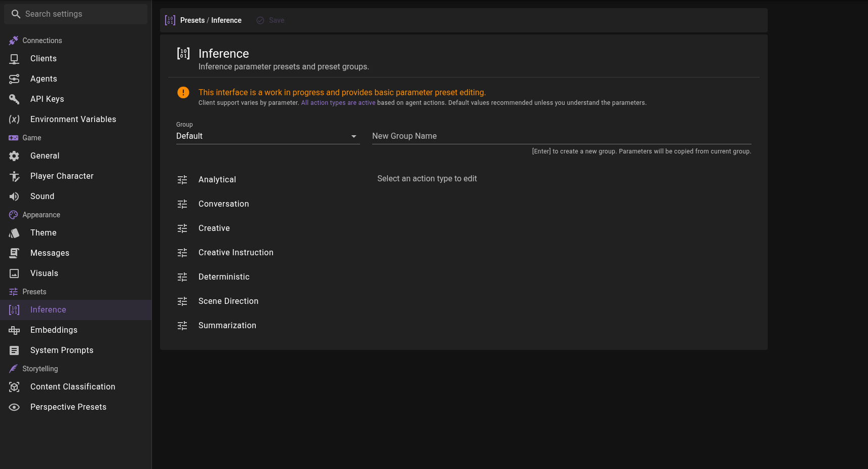868x469 pixels.
Task: Click the Player Character icon
Action: (x=14, y=176)
